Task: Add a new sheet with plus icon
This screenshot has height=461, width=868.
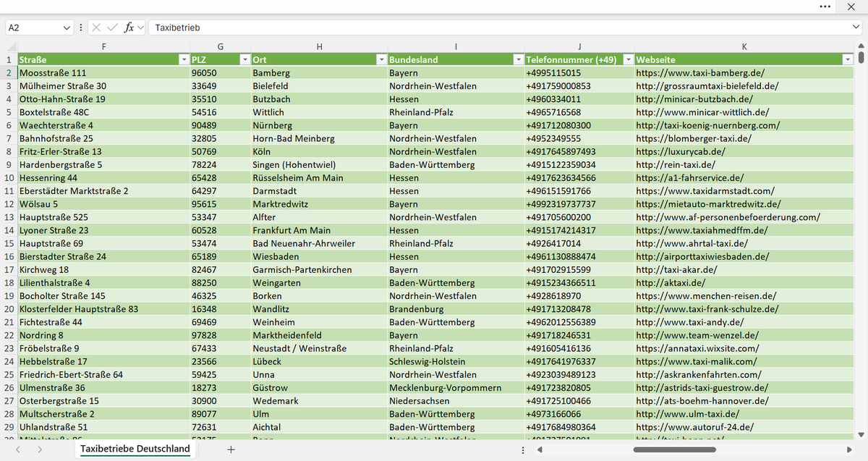Action: click(x=231, y=449)
